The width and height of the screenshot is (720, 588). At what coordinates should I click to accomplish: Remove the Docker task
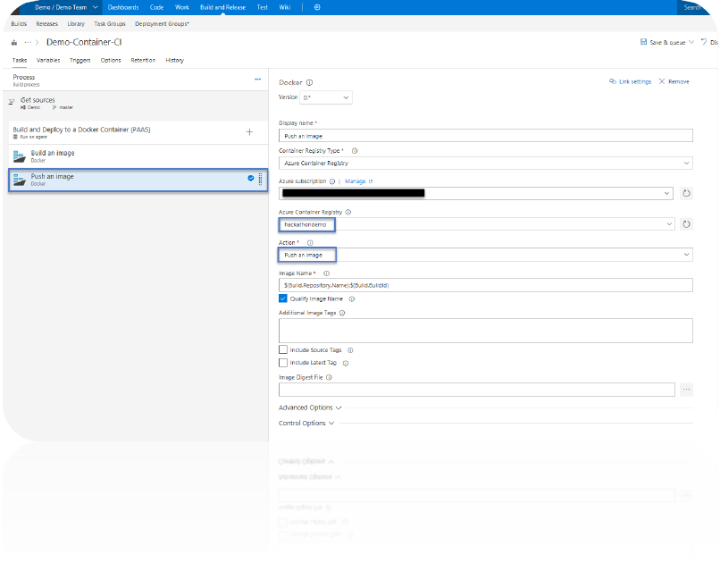[674, 82]
